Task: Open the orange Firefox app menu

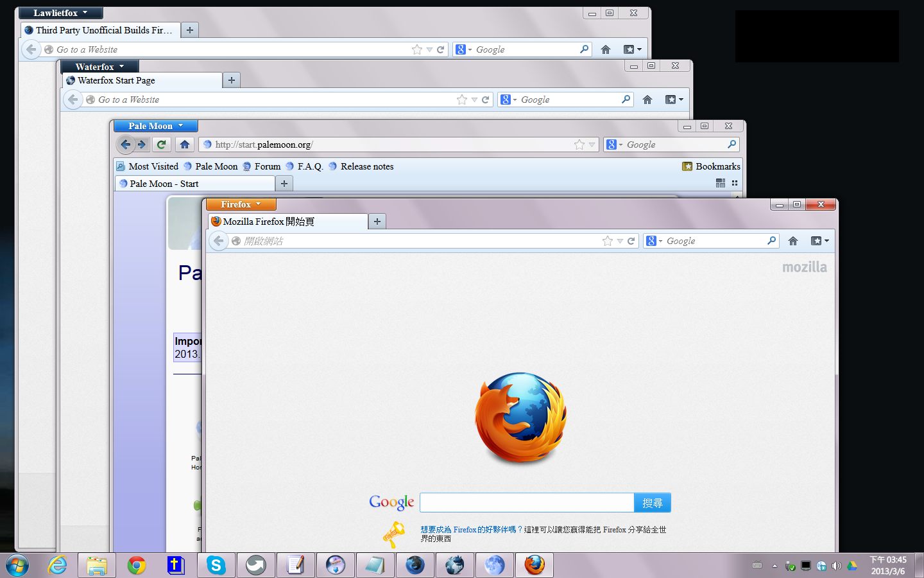Action: point(241,204)
